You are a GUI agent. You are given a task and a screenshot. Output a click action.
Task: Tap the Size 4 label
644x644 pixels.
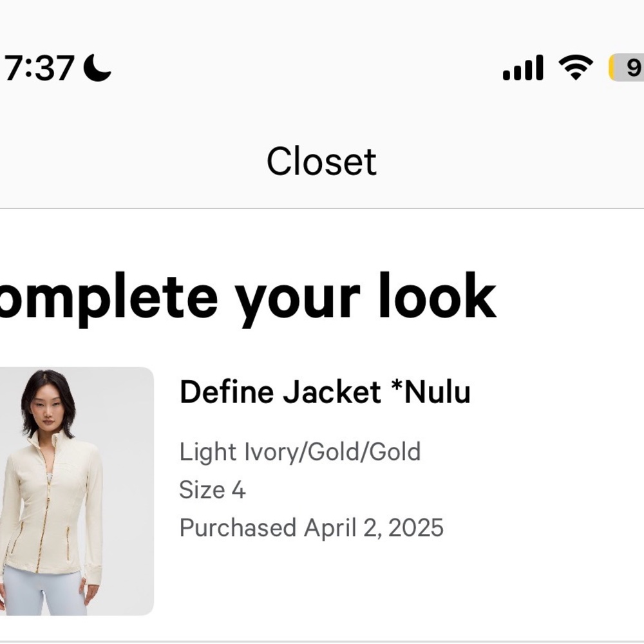coord(211,491)
